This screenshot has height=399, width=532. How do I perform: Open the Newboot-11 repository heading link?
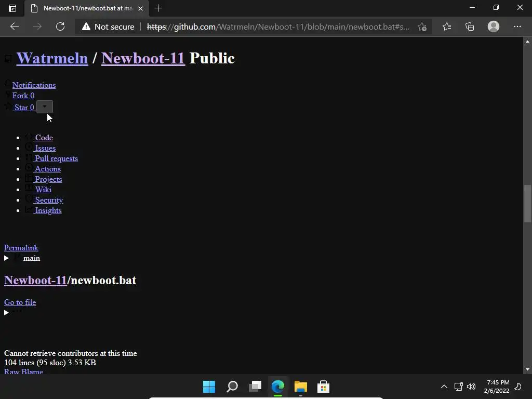click(x=143, y=58)
